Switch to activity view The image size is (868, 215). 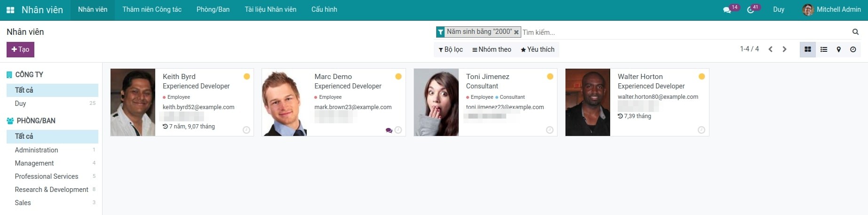(853, 49)
